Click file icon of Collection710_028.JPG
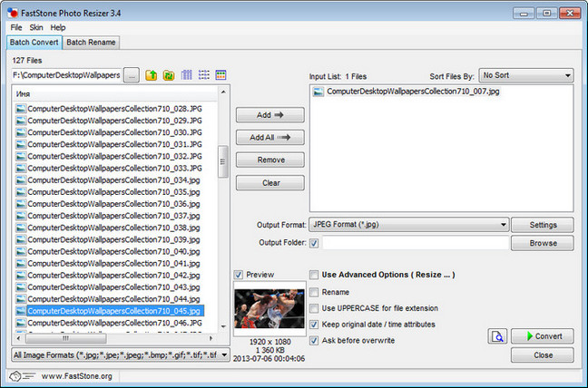 21,109
